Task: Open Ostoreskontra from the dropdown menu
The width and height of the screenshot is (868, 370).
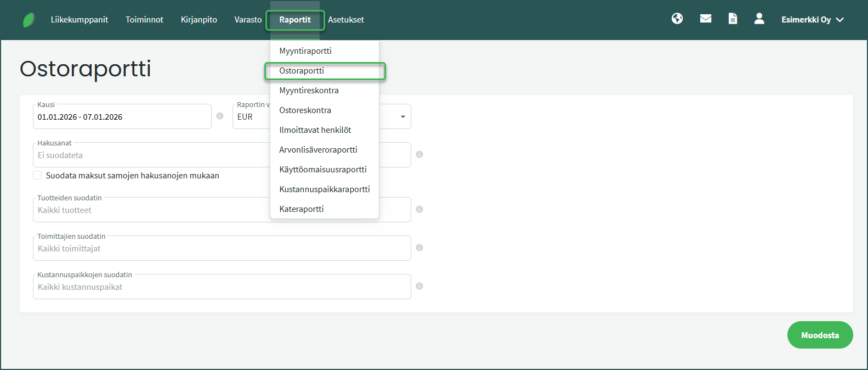Action: pyautogui.click(x=305, y=110)
